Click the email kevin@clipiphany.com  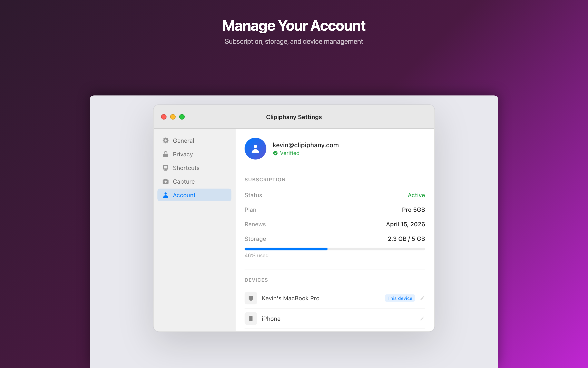point(305,145)
